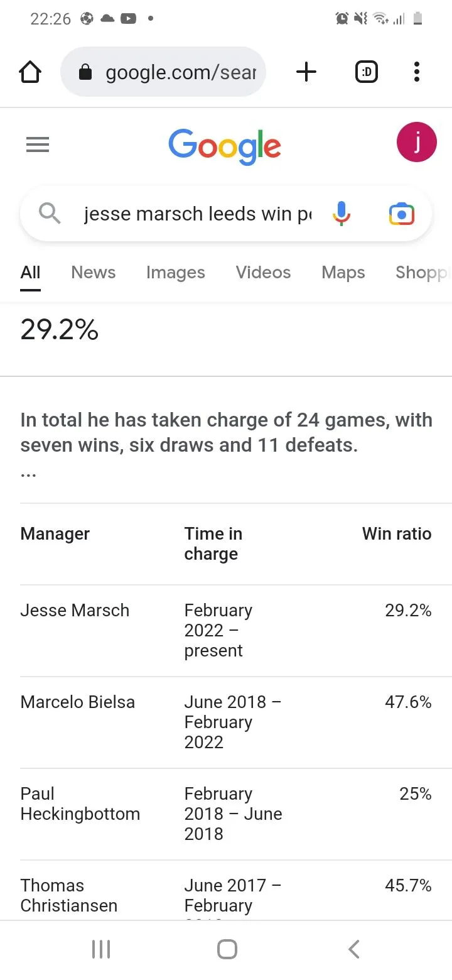452x980 pixels.
Task: Open Chrome three-dot overflow menu
Action: pyautogui.click(x=417, y=73)
